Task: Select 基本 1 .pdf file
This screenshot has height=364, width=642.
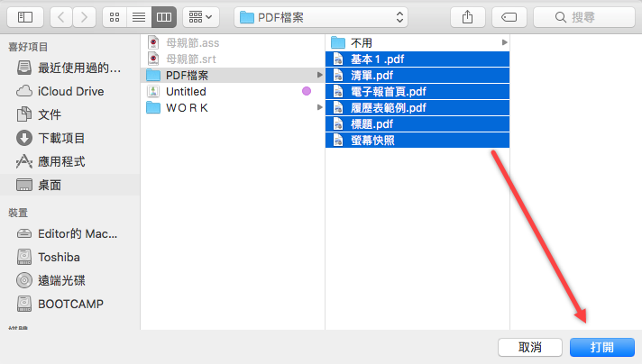Action: click(417, 59)
